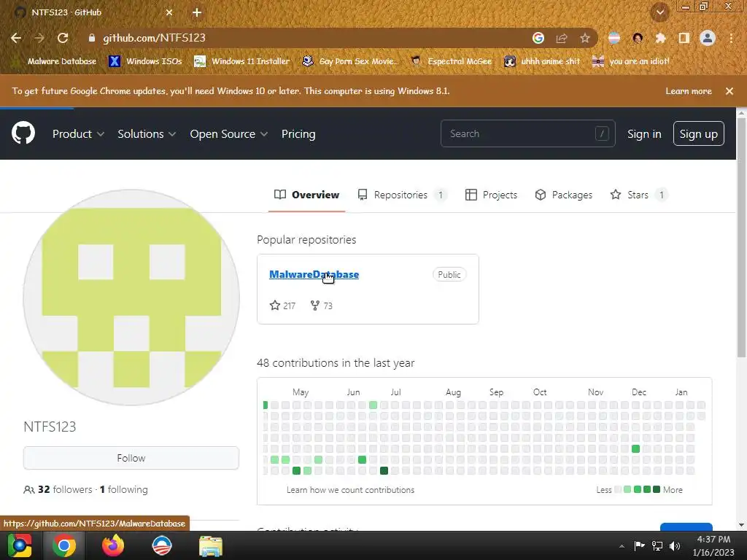View the 1 following list

click(x=124, y=489)
